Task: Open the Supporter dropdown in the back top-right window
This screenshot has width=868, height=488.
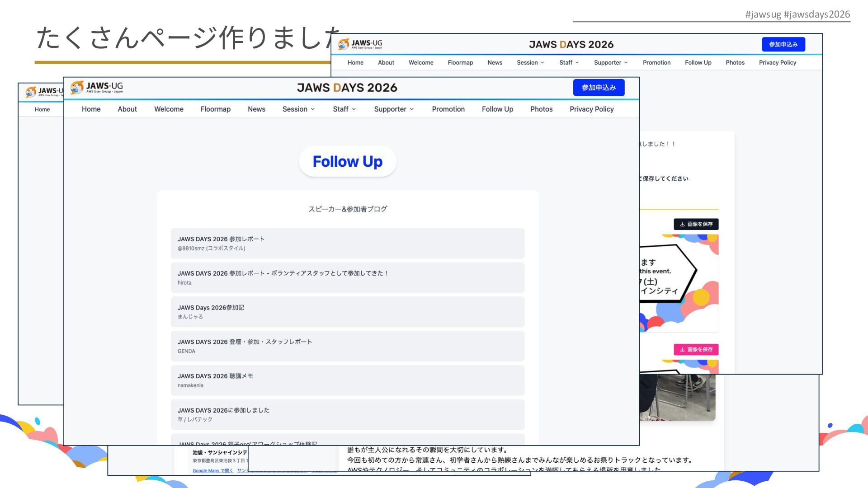Action: [x=611, y=62]
